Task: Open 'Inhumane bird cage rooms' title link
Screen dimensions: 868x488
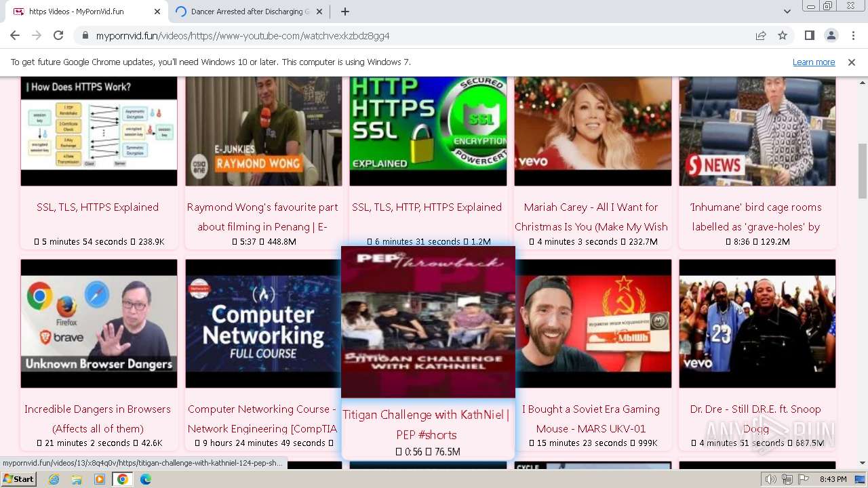Action: [756, 217]
